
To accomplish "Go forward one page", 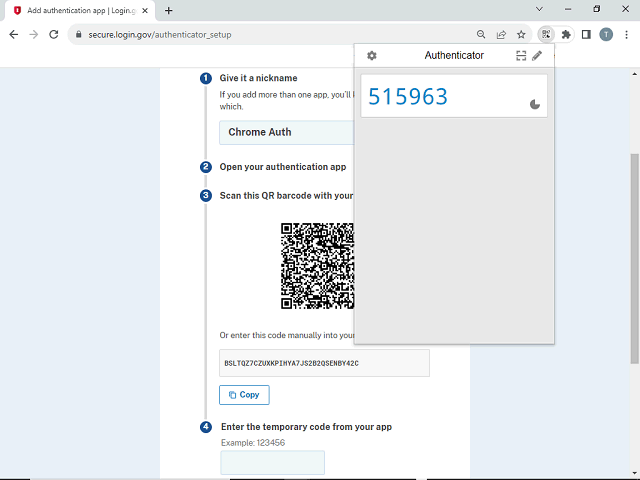I will 33,34.
